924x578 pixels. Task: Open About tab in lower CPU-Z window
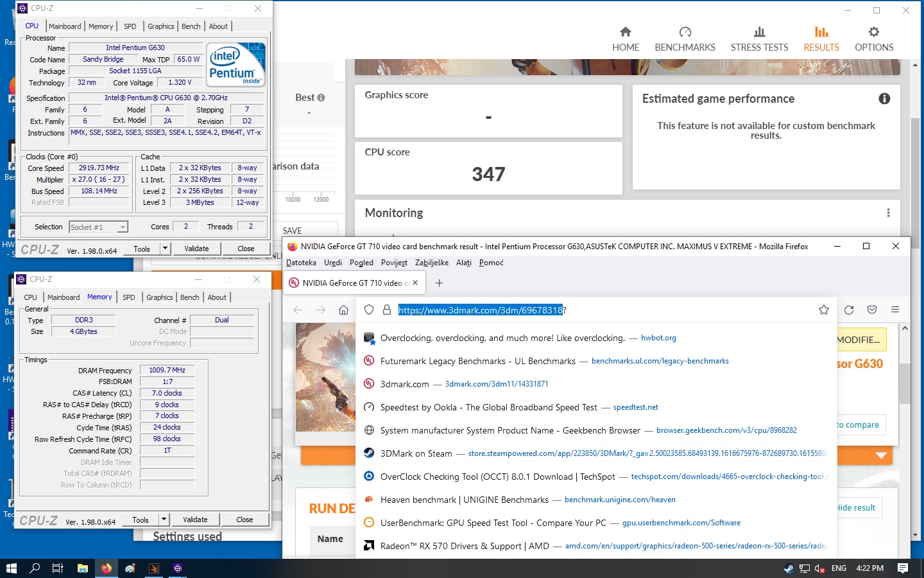(x=217, y=297)
